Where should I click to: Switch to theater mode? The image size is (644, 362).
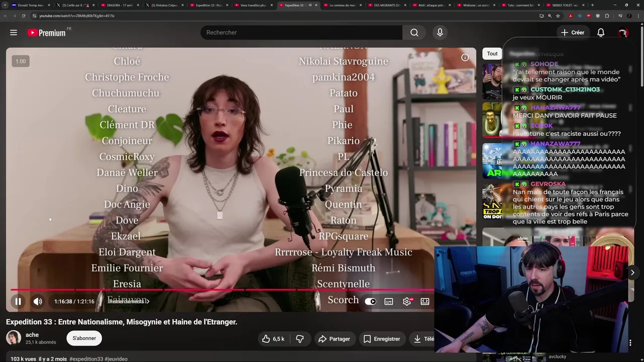[425, 301]
